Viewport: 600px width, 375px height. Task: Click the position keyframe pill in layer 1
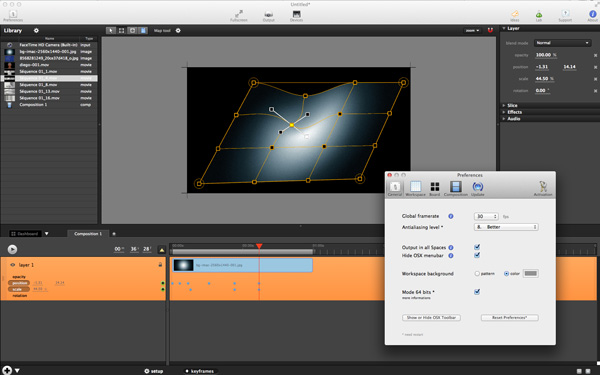[19, 283]
